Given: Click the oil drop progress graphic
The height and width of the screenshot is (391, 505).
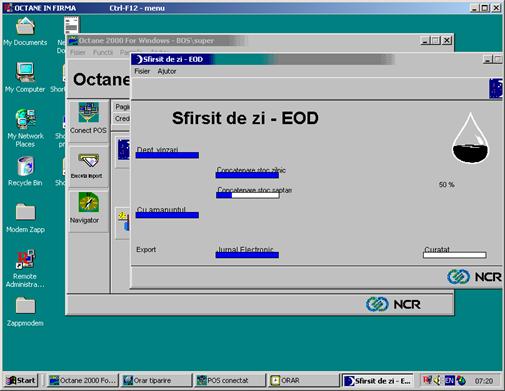Looking at the screenshot, I should [x=470, y=138].
